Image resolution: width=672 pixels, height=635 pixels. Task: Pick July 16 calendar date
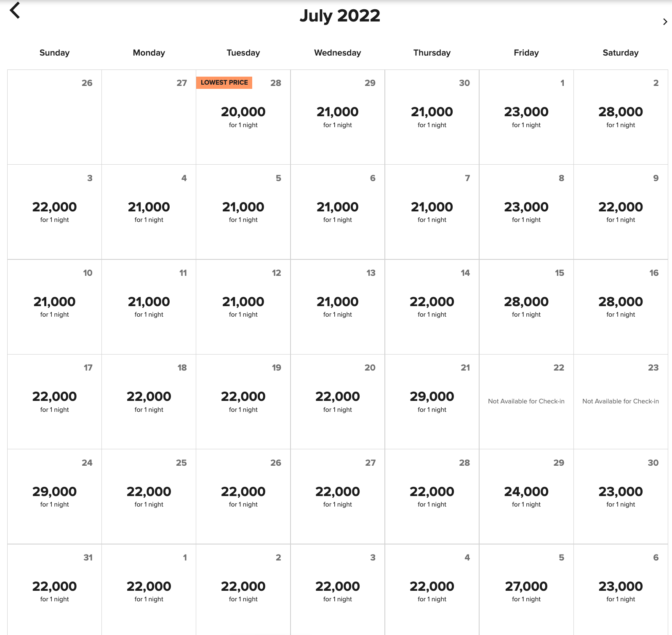tap(620, 307)
